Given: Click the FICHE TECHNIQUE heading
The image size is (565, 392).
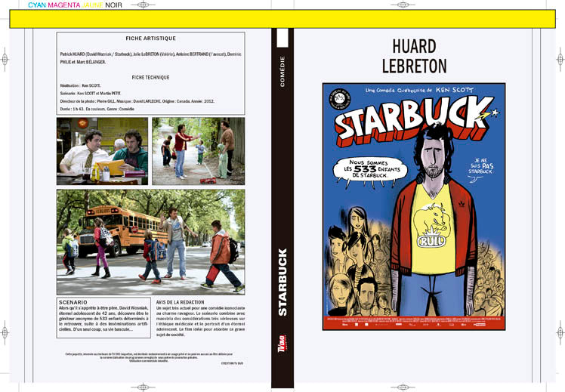Looking at the screenshot, I should click(x=150, y=78).
